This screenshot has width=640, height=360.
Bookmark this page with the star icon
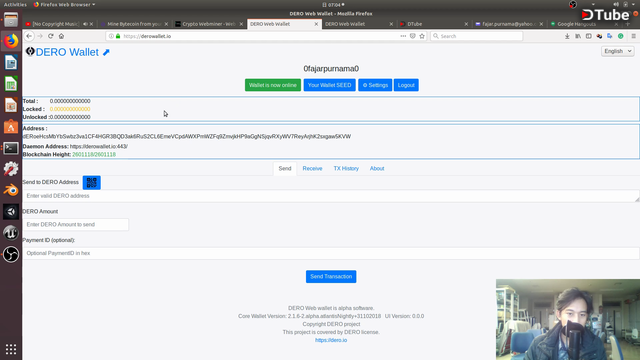[422, 36]
